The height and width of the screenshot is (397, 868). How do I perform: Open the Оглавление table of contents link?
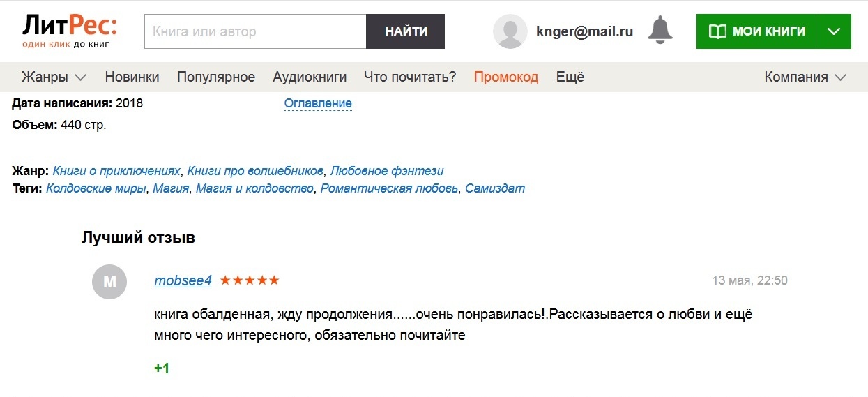pos(318,103)
